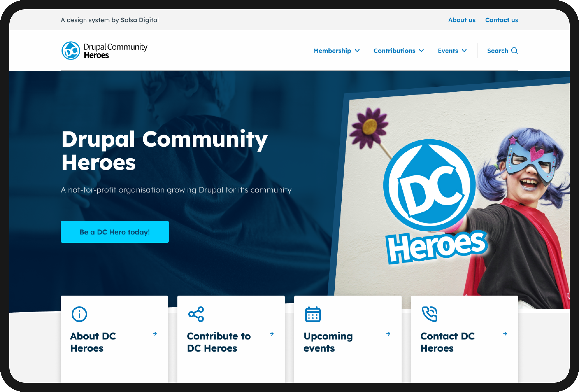Open the About us menu item
This screenshot has width=579, height=392.
[x=462, y=20]
